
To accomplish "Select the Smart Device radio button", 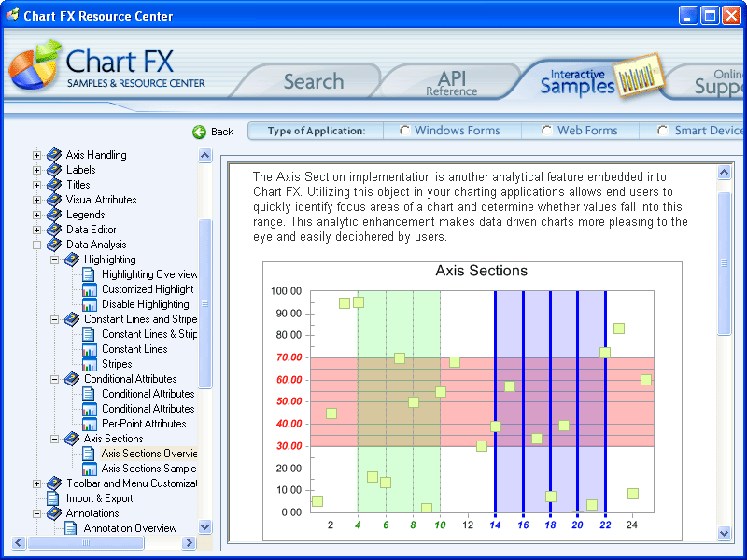I will click(663, 131).
